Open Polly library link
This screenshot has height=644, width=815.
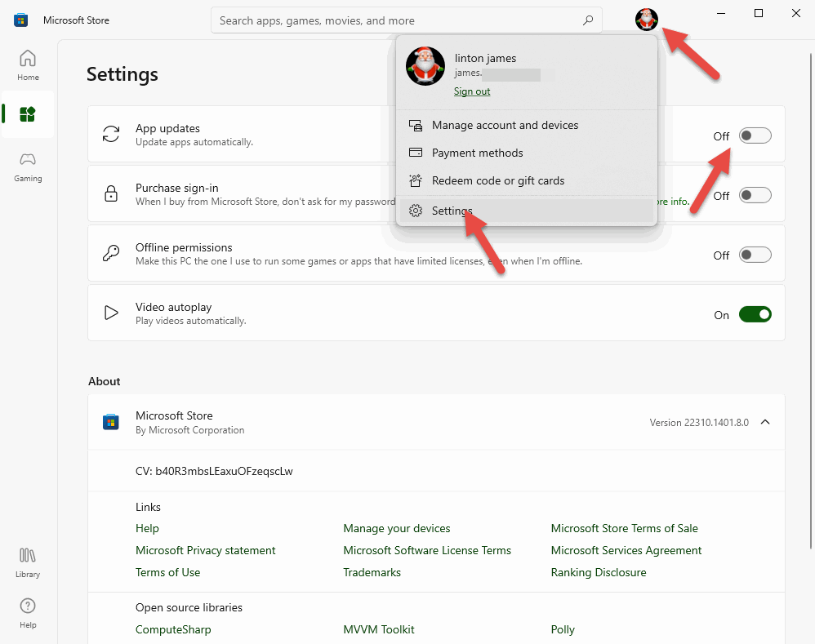[563, 629]
